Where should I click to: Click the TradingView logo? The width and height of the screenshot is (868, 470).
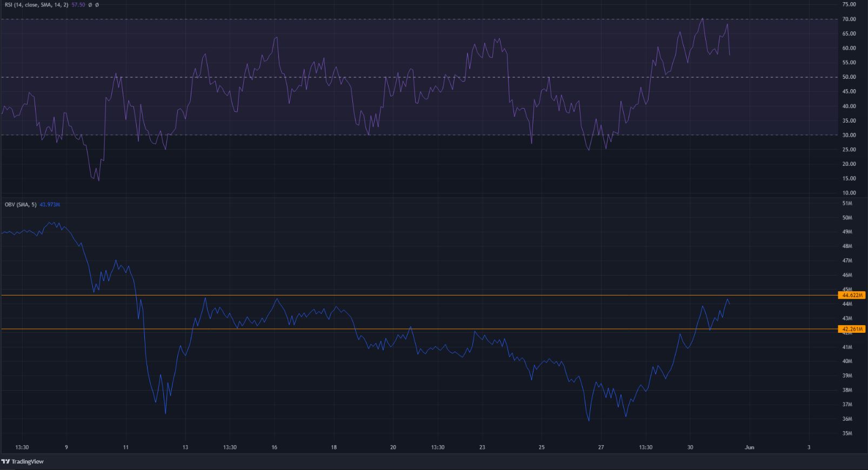tap(23, 462)
